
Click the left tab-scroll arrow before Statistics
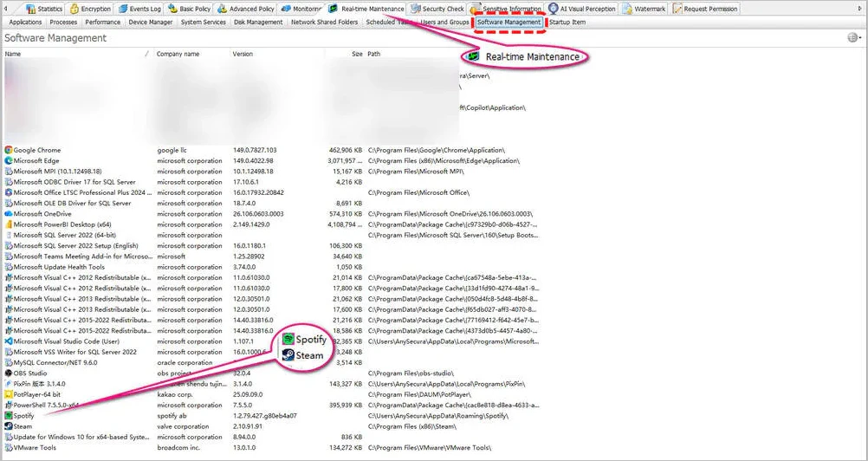pos(5,9)
